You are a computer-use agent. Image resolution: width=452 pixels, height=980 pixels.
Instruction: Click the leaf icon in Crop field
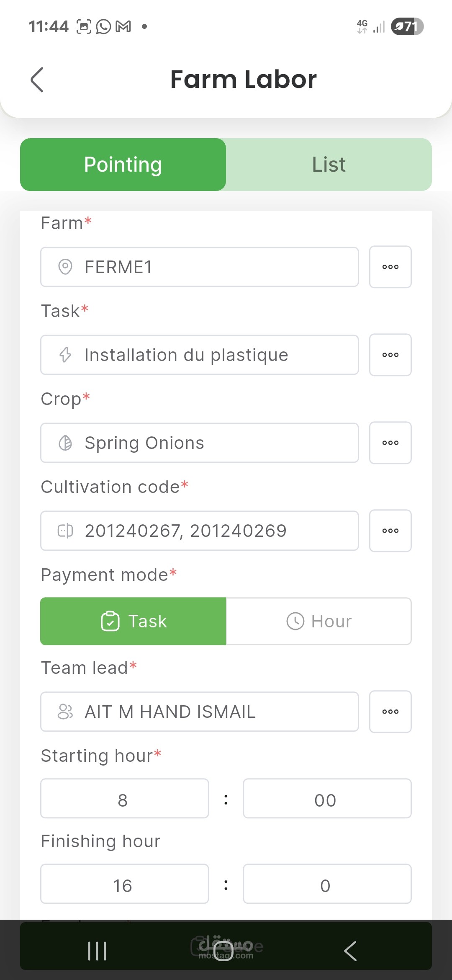pyautogui.click(x=65, y=443)
